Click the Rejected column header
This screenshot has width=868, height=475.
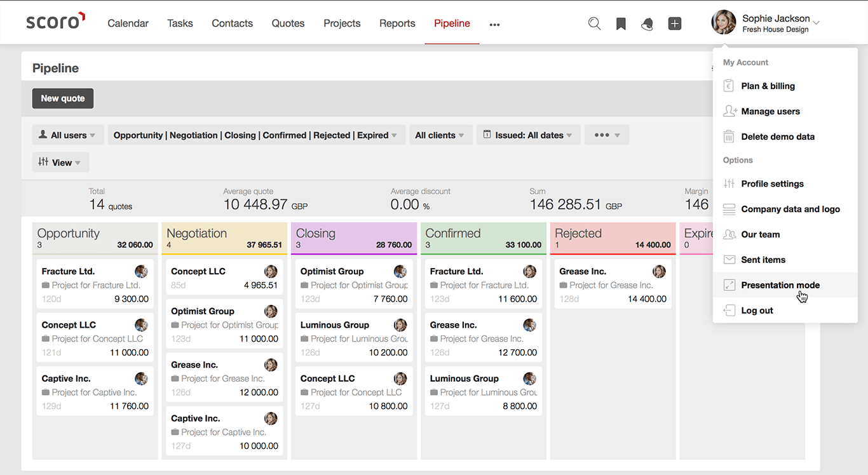(x=613, y=238)
